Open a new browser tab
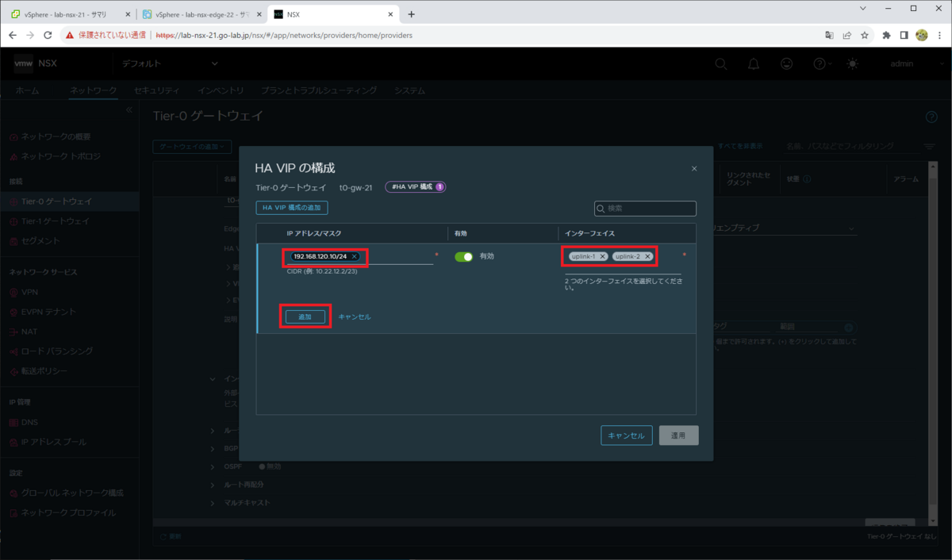The width and height of the screenshot is (952, 560). [x=411, y=14]
